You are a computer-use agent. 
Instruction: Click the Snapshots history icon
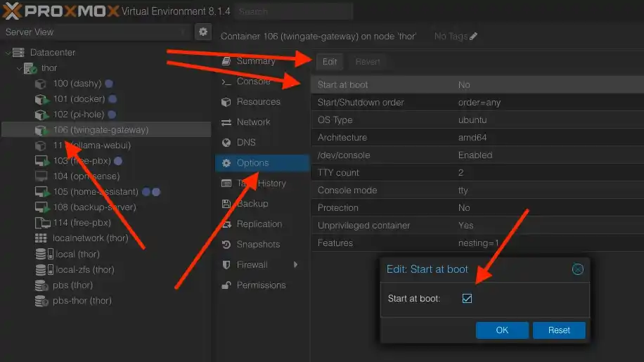tap(226, 245)
